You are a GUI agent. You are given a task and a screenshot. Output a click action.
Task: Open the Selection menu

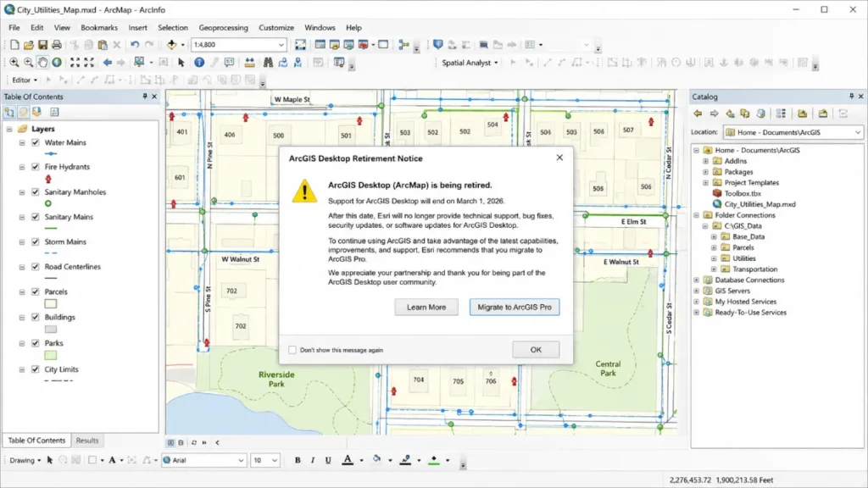pyautogui.click(x=173, y=28)
